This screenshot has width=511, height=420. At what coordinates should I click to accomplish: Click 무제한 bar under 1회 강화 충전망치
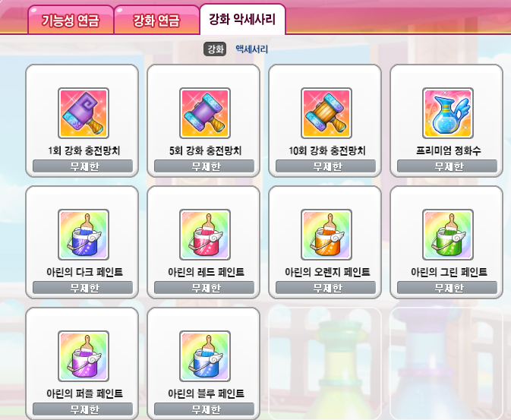point(83,166)
